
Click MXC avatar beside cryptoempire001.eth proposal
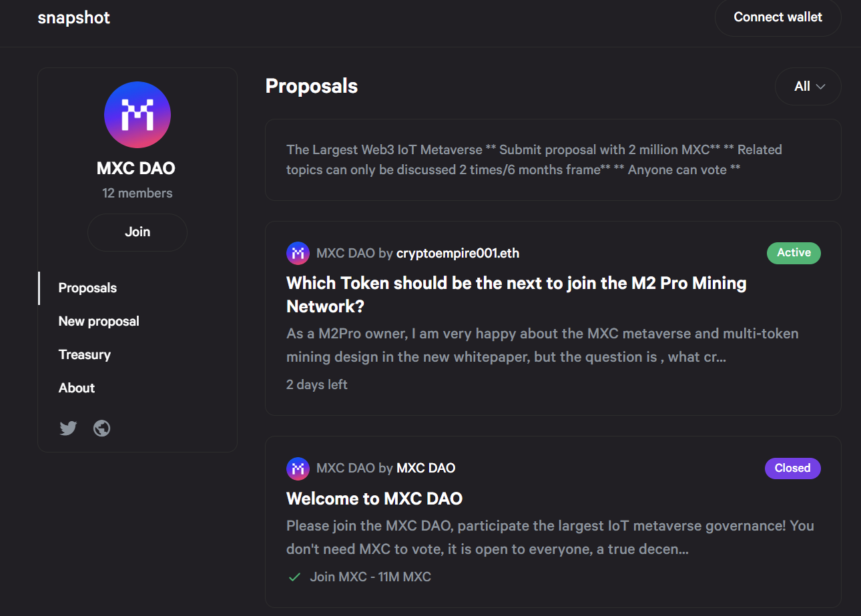(298, 253)
